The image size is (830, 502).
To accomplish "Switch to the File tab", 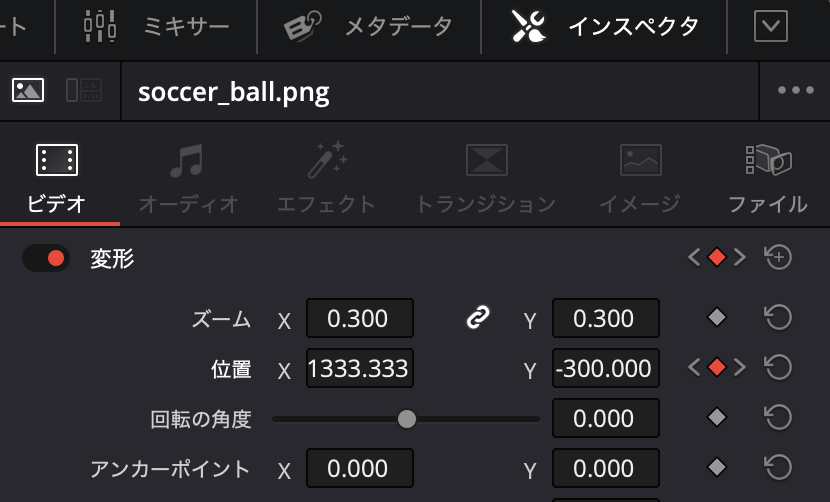I will [767, 179].
